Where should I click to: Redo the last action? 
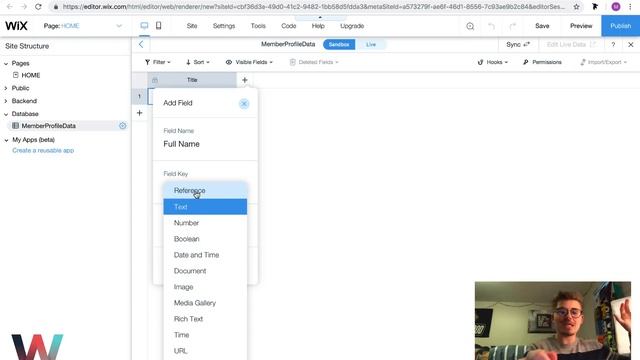[x=513, y=26]
